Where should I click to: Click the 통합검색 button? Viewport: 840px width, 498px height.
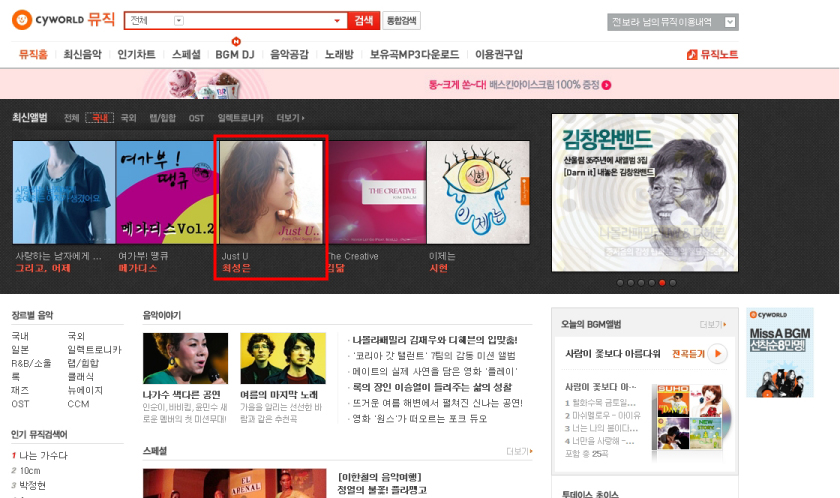(x=401, y=20)
